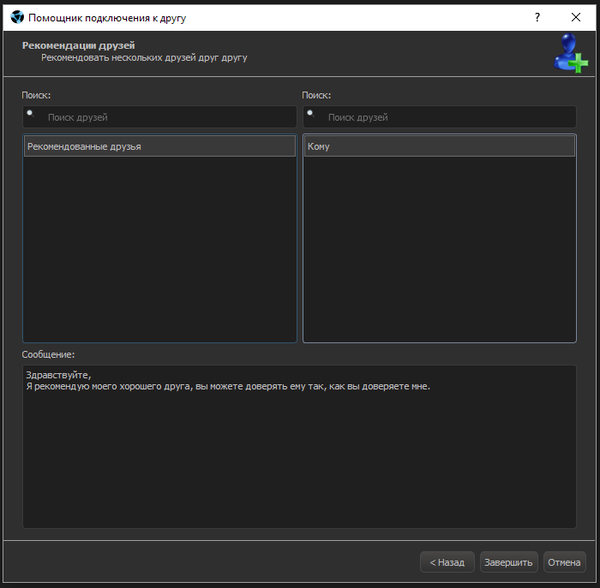Focus the search field above Рекомендованные друзья
Image resolution: width=600 pixels, height=588 pixels.
pos(165,117)
